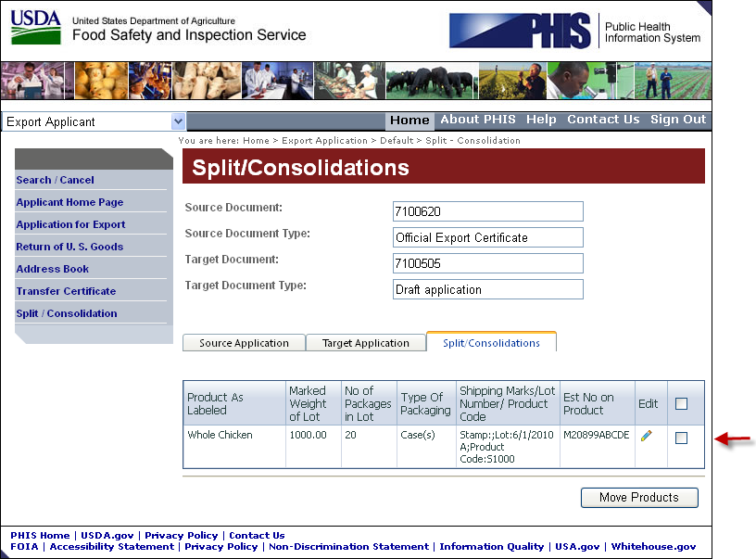Open About PHIS in the top menu

click(x=478, y=120)
